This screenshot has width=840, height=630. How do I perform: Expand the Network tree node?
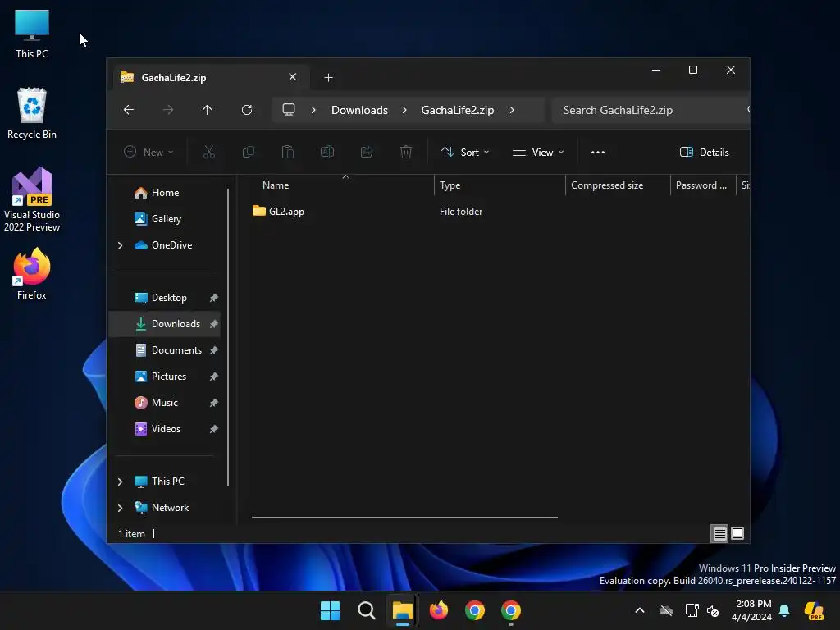tap(120, 508)
